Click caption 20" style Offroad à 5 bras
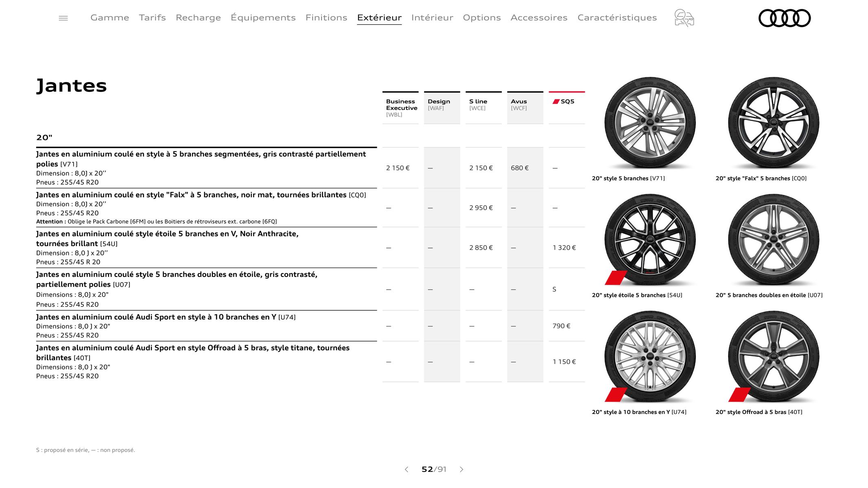The width and height of the screenshot is (868, 488). pos(759,412)
